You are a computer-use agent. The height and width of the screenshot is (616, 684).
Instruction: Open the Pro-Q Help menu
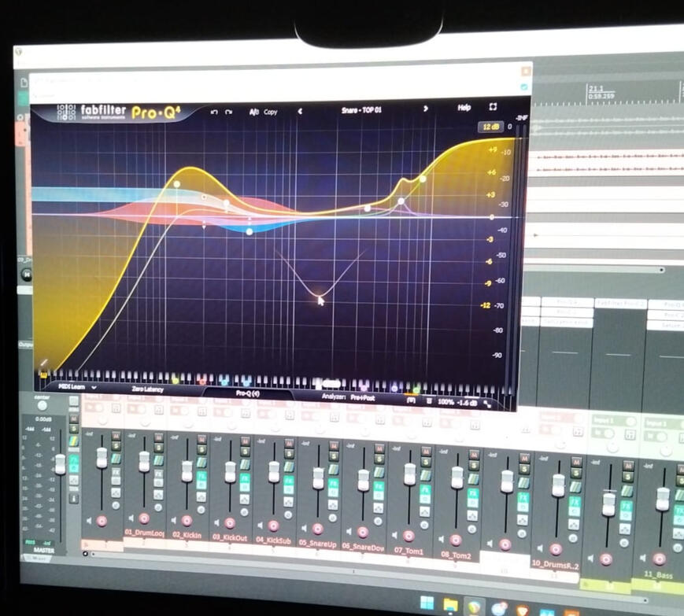point(464,107)
